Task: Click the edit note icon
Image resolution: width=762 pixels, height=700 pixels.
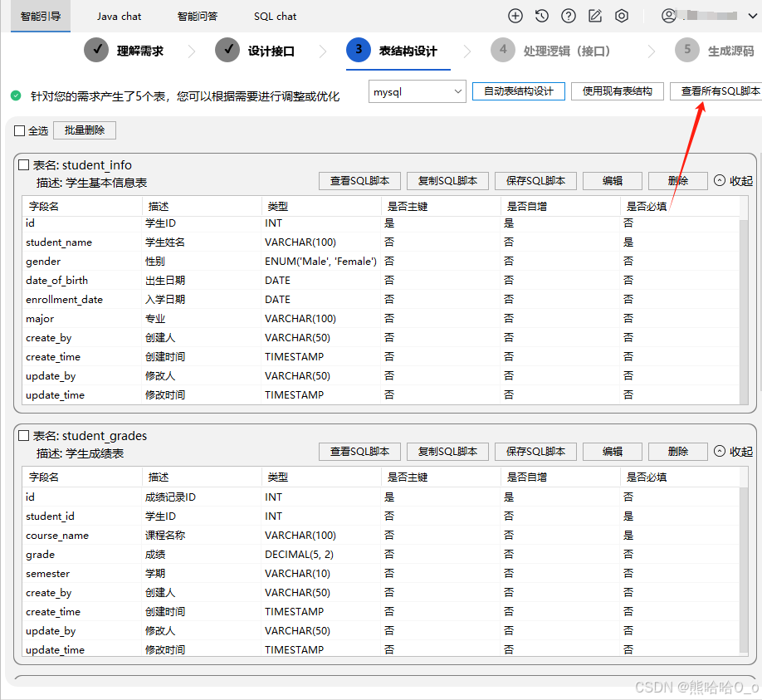Action: [x=595, y=16]
